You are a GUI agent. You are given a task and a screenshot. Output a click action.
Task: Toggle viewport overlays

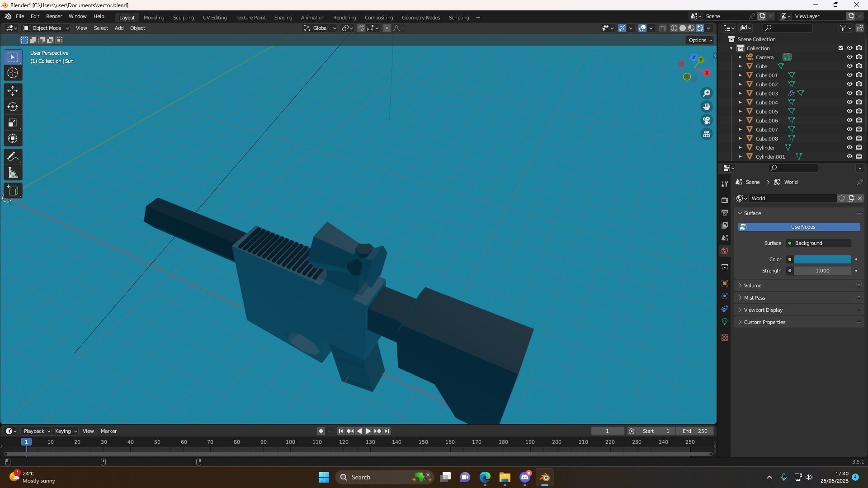[x=642, y=28]
